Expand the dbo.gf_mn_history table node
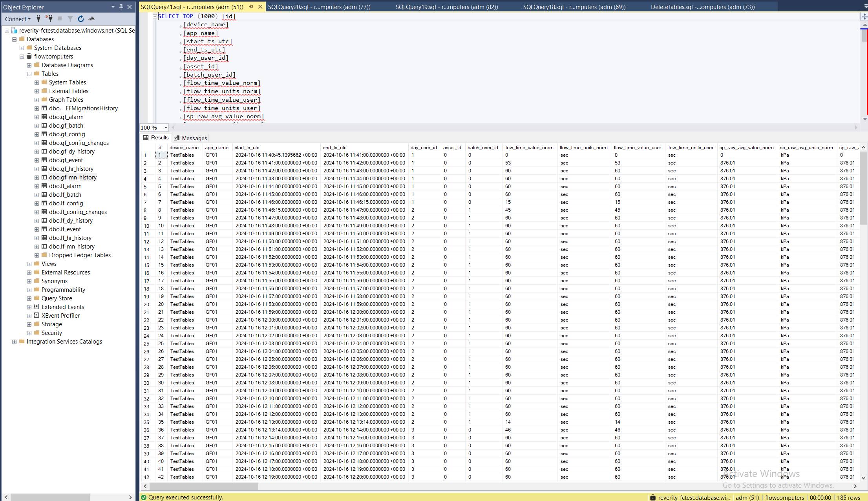The width and height of the screenshot is (868, 501). pos(37,177)
